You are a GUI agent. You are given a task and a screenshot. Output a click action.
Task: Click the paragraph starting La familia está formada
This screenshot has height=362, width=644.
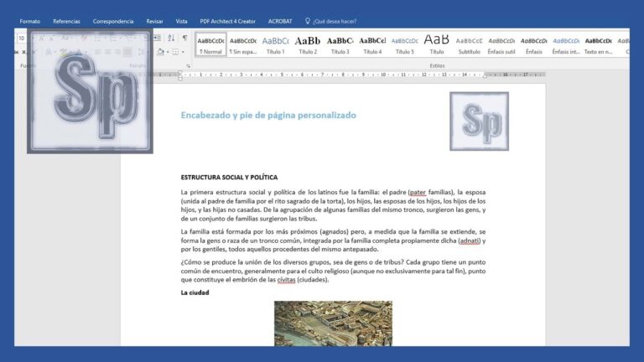[333, 240]
